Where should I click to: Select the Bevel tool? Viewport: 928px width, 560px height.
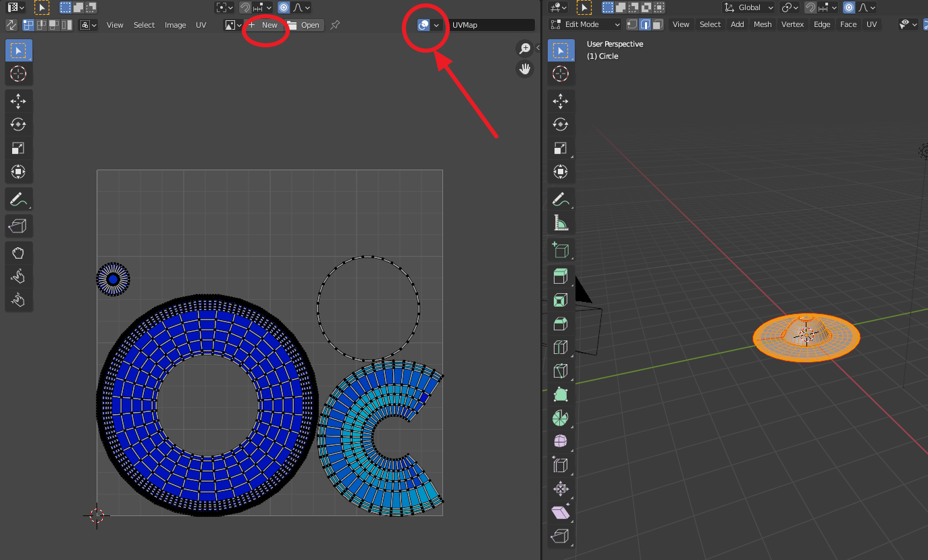[x=561, y=324]
